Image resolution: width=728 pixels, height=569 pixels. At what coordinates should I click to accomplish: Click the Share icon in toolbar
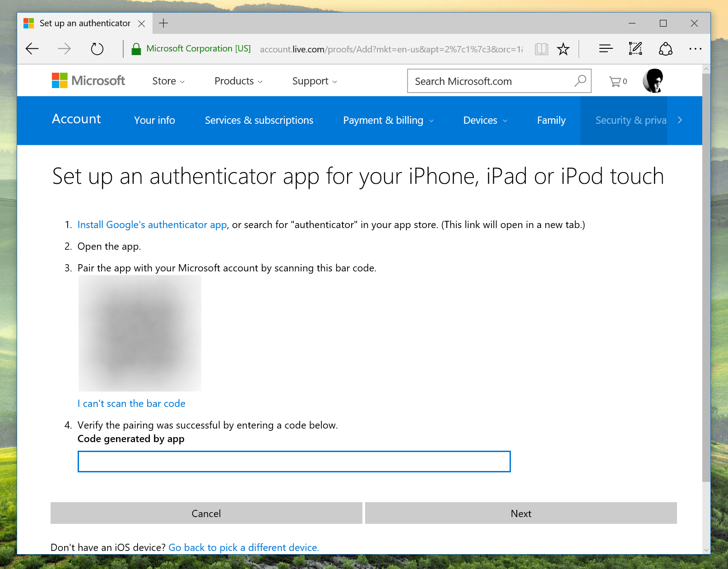(x=666, y=48)
